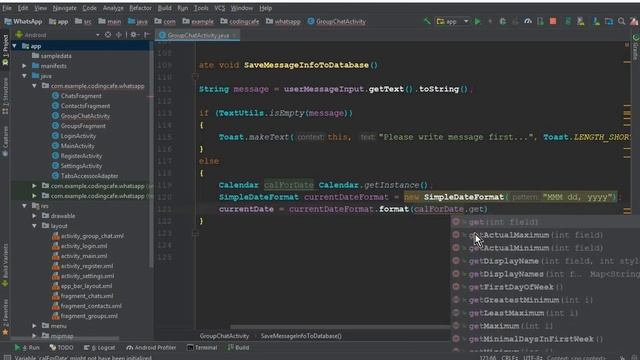This screenshot has width=640, height=360.
Task: Expand the menu folder
Action: pyautogui.click(x=34, y=326)
